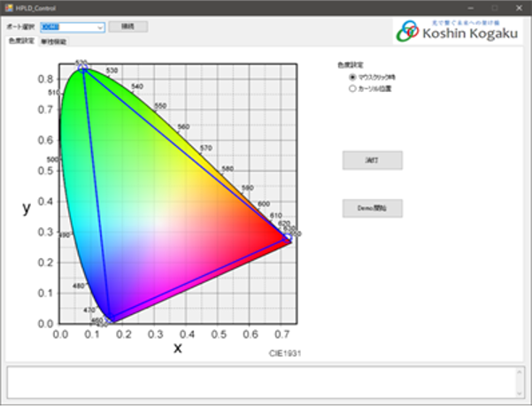Click the green vertex marker near 520

(x=82, y=67)
